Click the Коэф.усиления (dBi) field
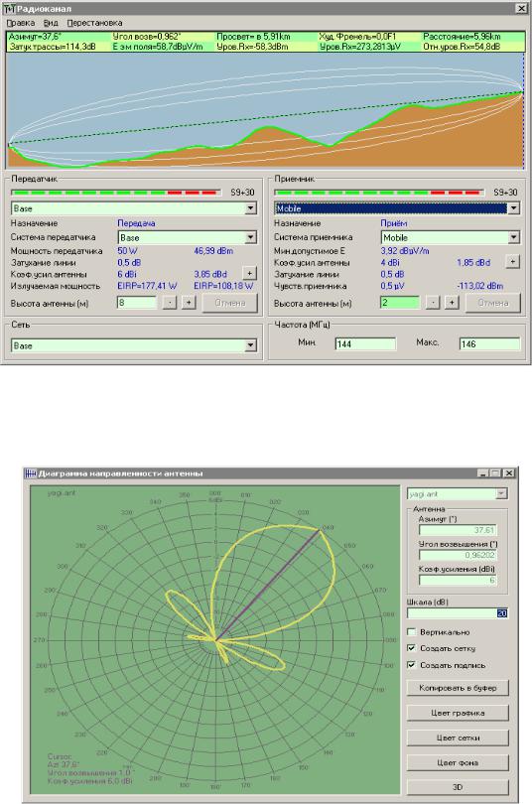Viewport: 532px width, 804px height. click(x=458, y=580)
